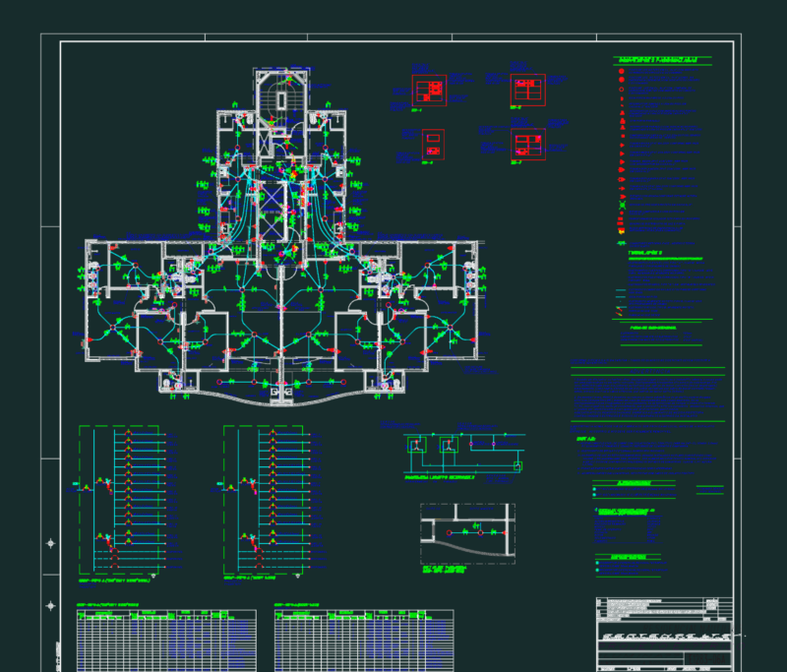Click the title block in the sheet corner
Screen dimensions: 787x672
(x=664, y=634)
